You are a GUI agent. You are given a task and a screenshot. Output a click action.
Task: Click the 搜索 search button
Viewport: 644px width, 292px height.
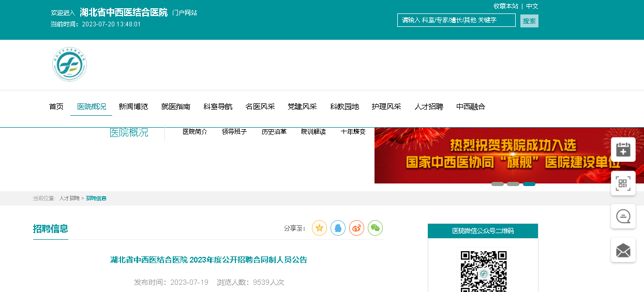tap(529, 21)
